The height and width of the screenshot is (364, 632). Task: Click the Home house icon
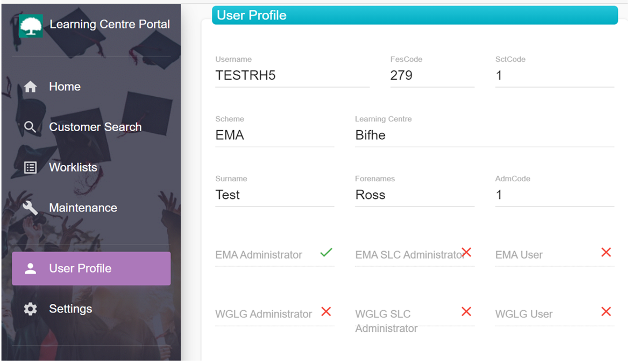[30, 86]
